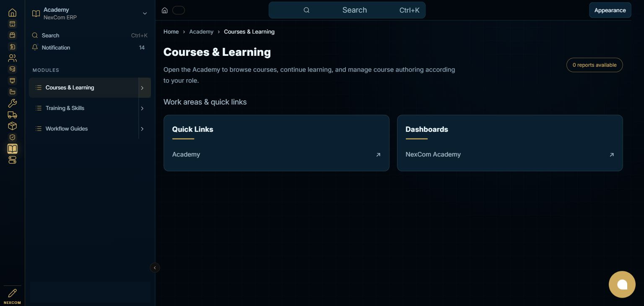Click arrow icon on Academy quick link
This screenshot has height=306, width=644.
tap(378, 155)
